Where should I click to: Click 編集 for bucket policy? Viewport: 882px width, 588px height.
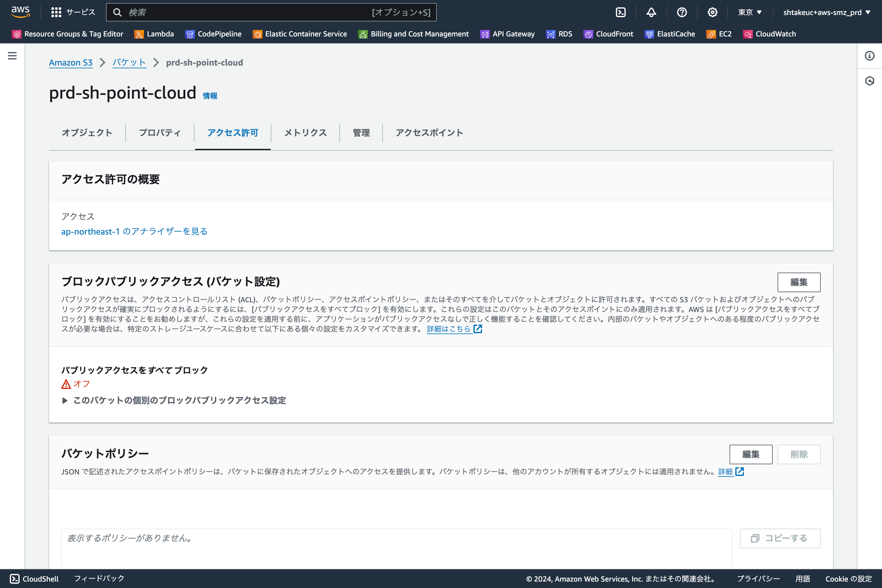[751, 454]
